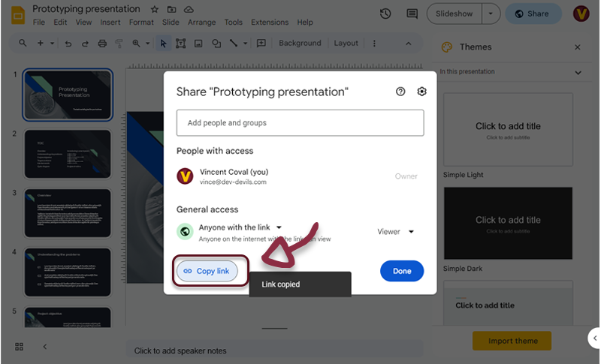601x364 pixels.
Task: Open grid view icon at bottom left
Action: (x=19, y=346)
